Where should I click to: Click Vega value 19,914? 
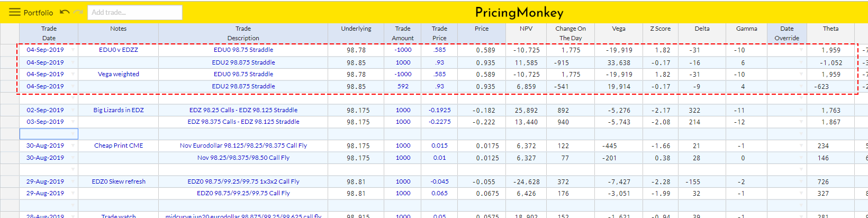coord(619,86)
